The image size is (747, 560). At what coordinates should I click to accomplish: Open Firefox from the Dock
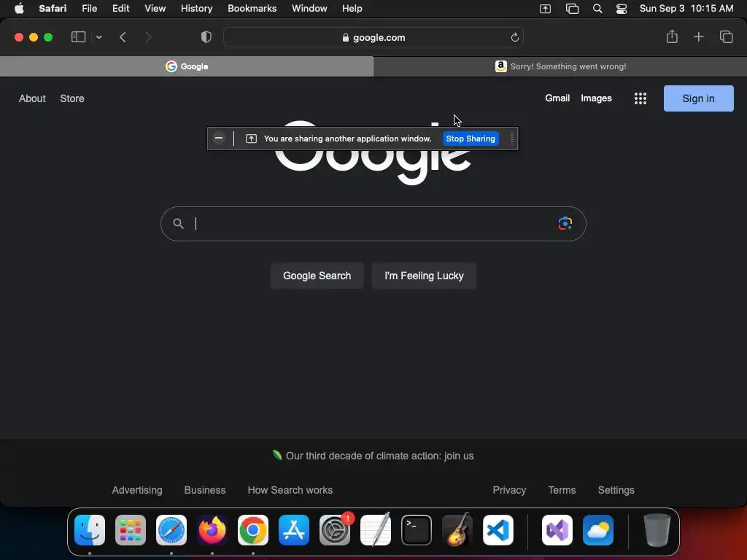(x=212, y=530)
